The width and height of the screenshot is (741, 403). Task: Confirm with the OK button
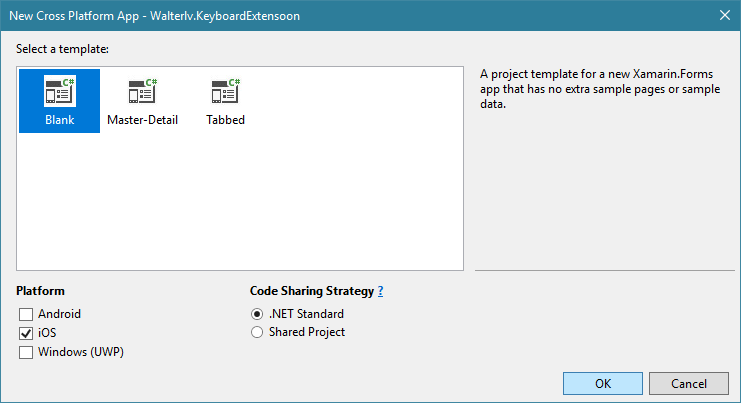click(603, 383)
